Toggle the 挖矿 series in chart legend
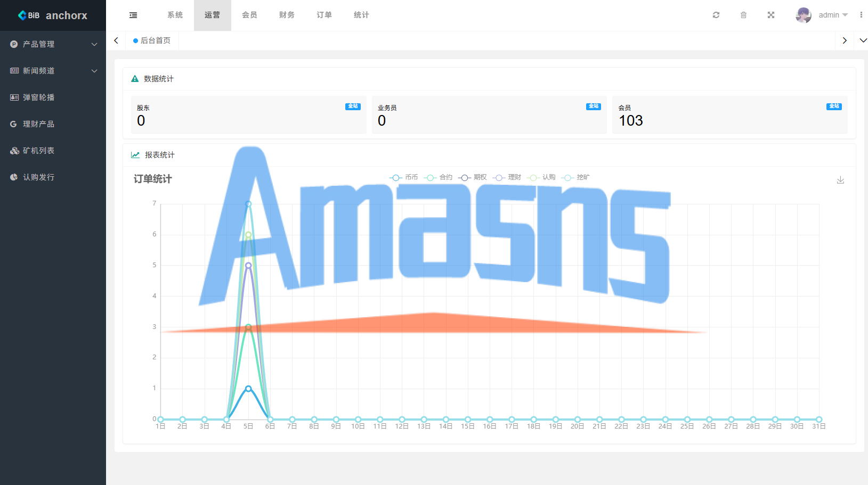 (x=575, y=177)
